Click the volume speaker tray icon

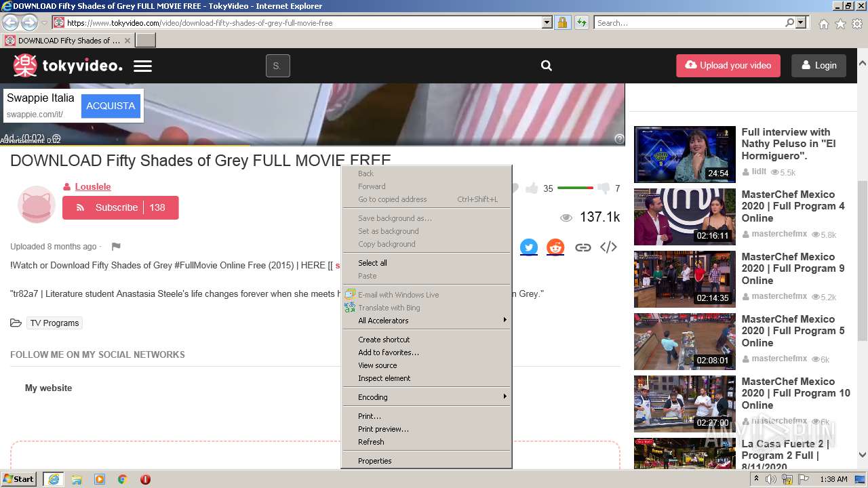point(771,479)
